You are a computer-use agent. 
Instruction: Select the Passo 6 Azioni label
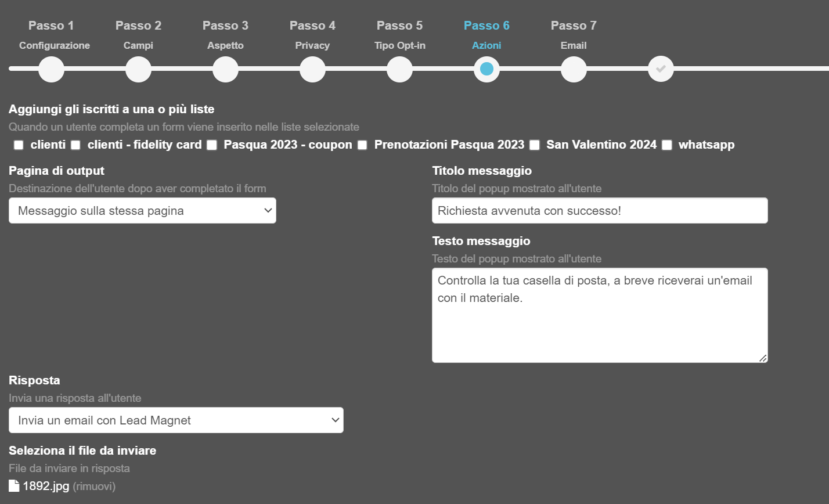click(x=486, y=44)
